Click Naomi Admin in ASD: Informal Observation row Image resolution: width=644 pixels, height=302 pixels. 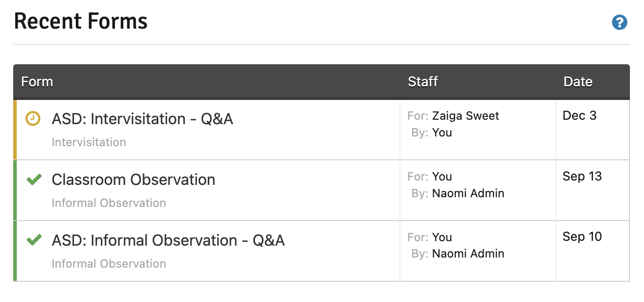468,254
